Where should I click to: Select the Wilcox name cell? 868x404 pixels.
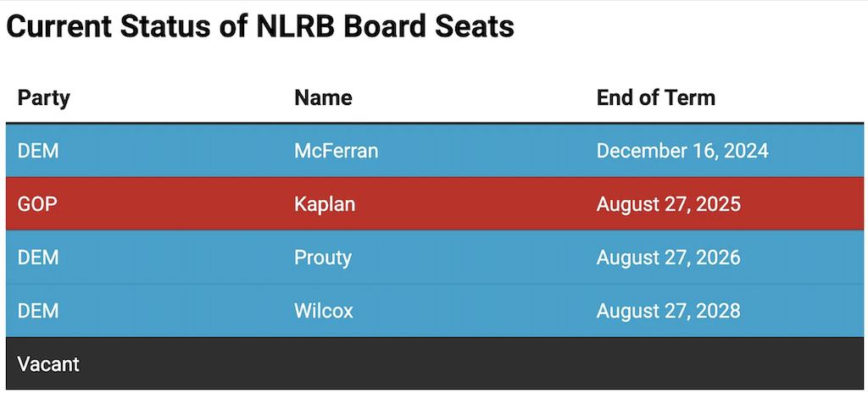pyautogui.click(x=324, y=311)
